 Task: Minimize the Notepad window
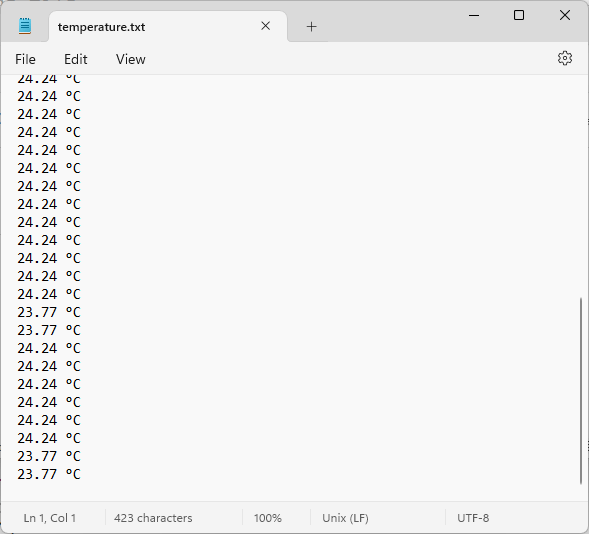(474, 15)
